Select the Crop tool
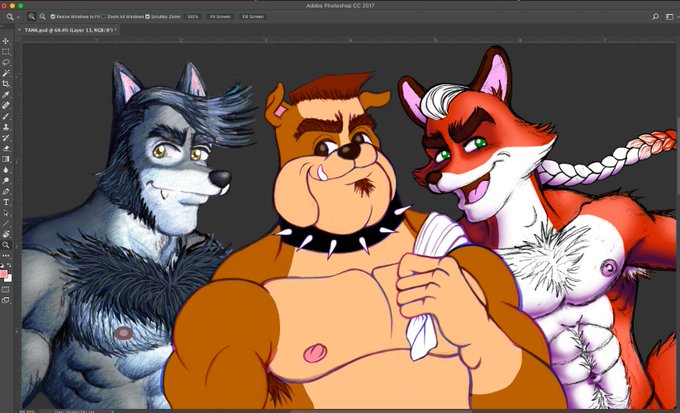The image size is (680, 413). pyautogui.click(x=6, y=84)
